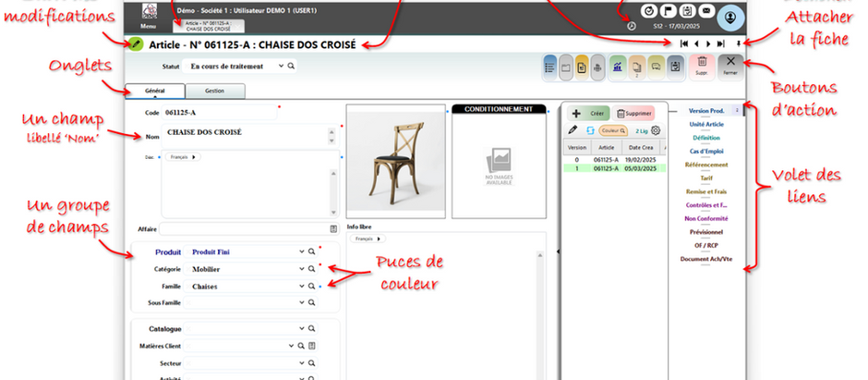868x380 pixels.
Task: Choose the Français language selector in description
Action: (183, 157)
